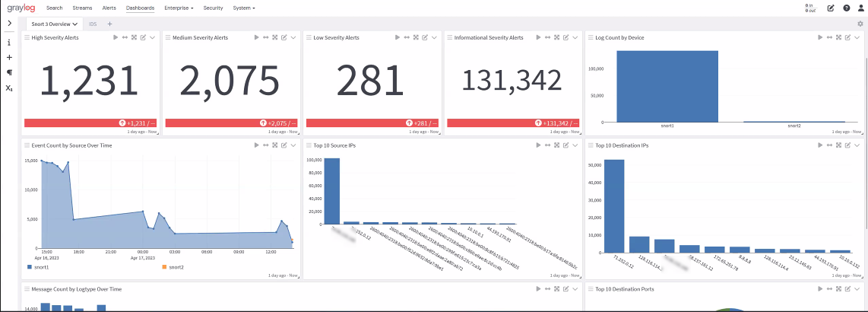The width and height of the screenshot is (868, 312).
Task: Click the +1,231 trend indicator bar
Action: tap(89, 123)
